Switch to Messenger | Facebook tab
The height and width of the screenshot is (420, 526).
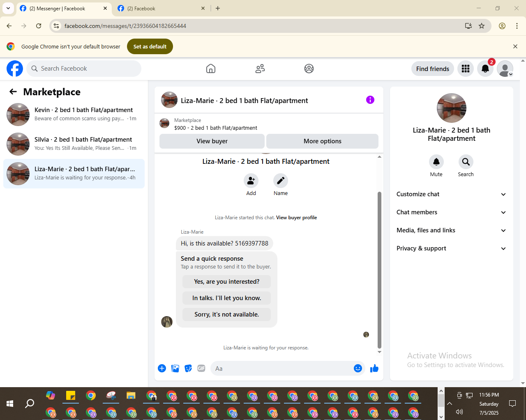pos(64,8)
